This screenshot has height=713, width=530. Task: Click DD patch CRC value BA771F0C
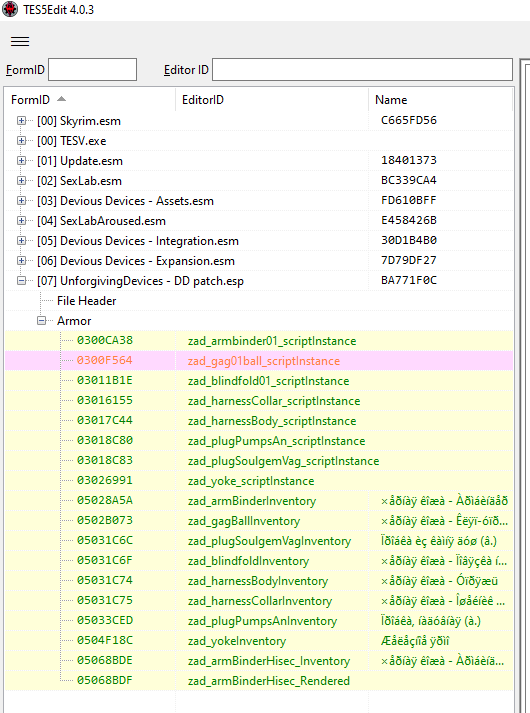coord(409,281)
